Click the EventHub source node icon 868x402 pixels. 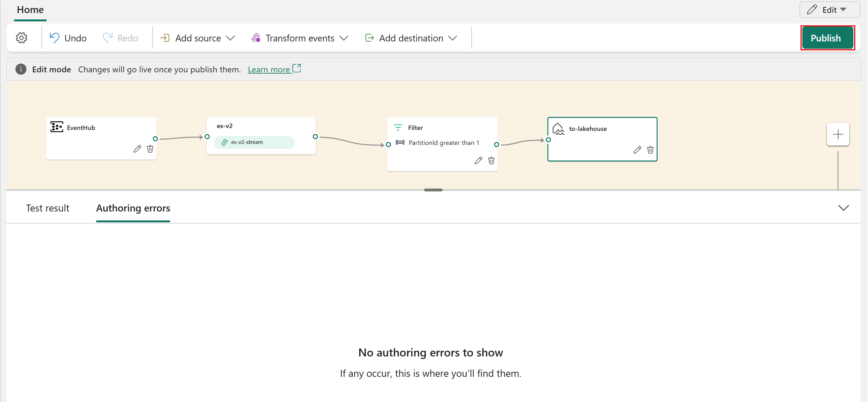[56, 128]
